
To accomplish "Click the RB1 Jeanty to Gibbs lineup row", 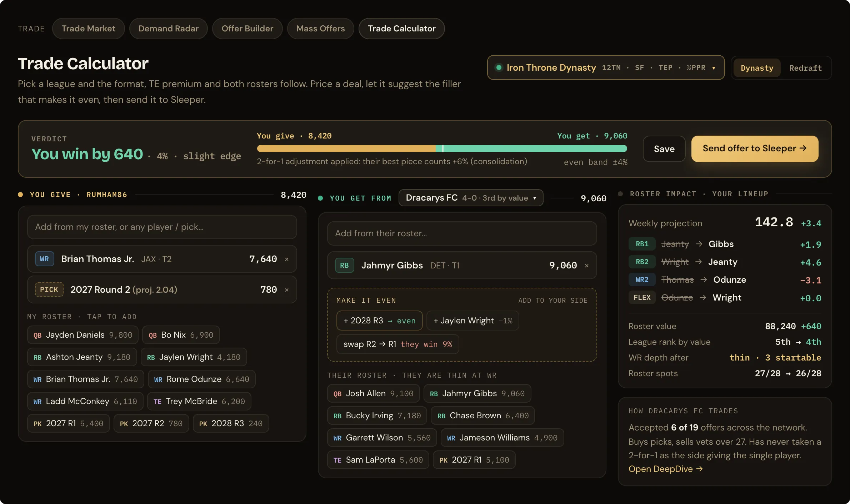I will (x=725, y=244).
